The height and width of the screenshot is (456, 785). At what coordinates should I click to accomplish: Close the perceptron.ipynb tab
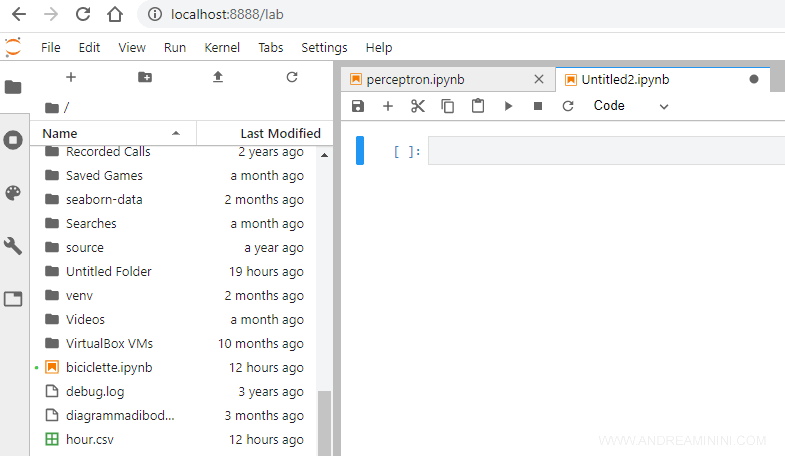pos(539,79)
